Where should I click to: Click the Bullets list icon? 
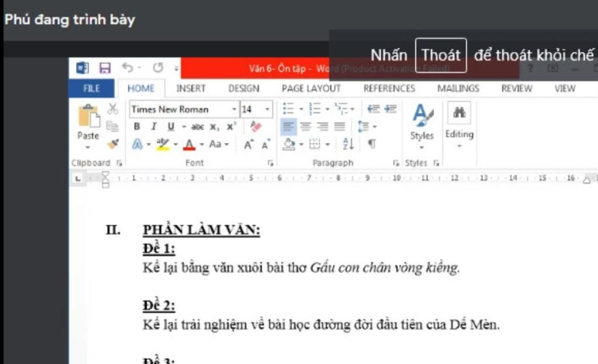coord(288,109)
